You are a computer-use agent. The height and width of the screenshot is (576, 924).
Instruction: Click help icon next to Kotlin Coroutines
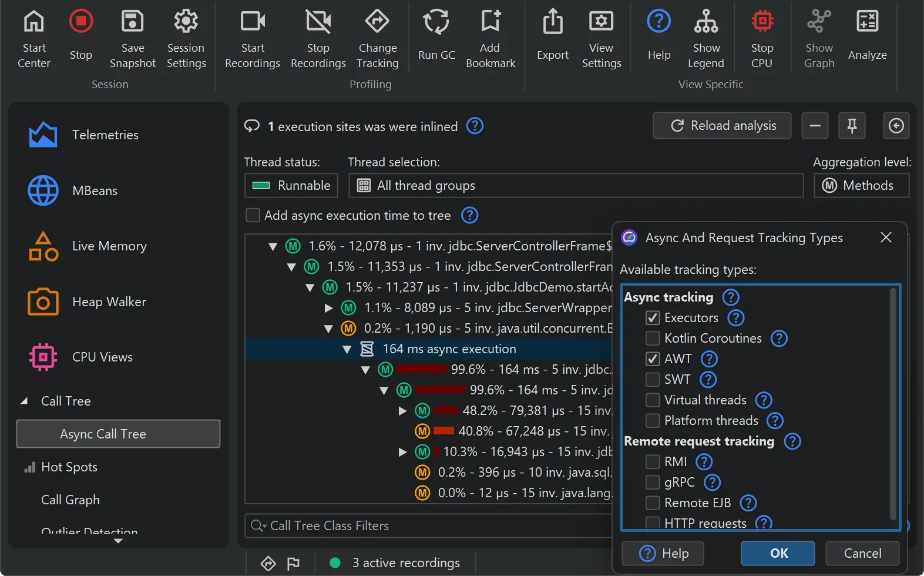pyautogui.click(x=779, y=339)
